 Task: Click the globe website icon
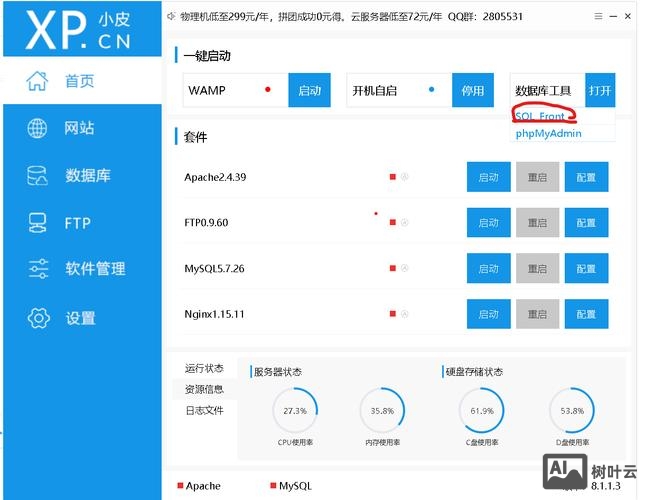[x=37, y=128]
